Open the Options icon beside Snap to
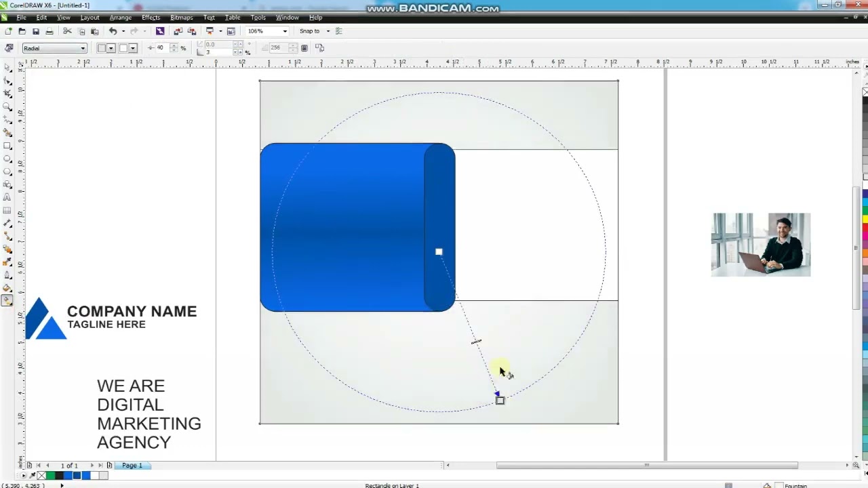Viewport: 868px width, 488px height. (339, 31)
